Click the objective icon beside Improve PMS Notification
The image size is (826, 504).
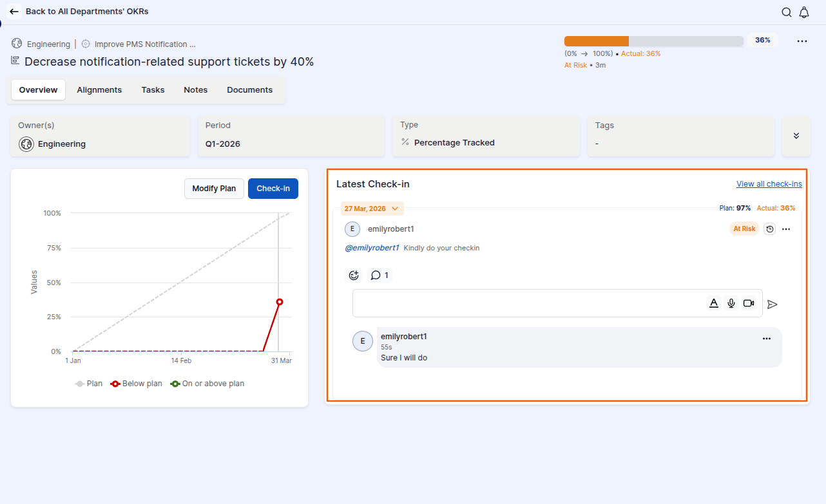86,44
